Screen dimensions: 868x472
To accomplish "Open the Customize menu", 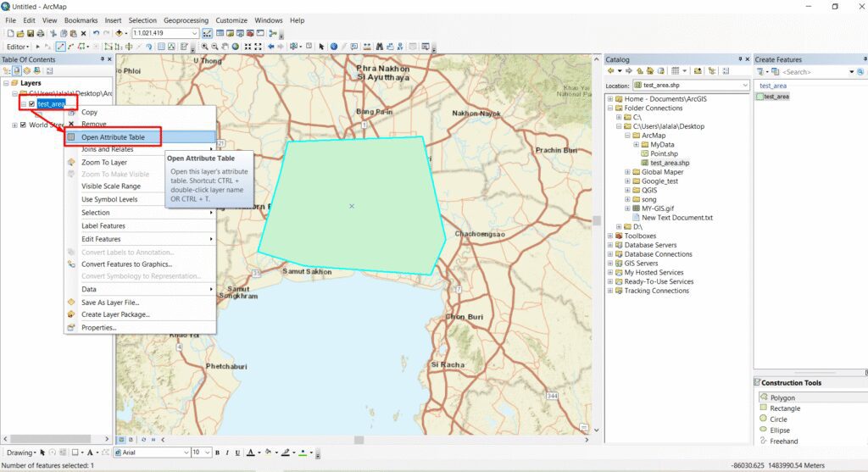I will point(231,20).
